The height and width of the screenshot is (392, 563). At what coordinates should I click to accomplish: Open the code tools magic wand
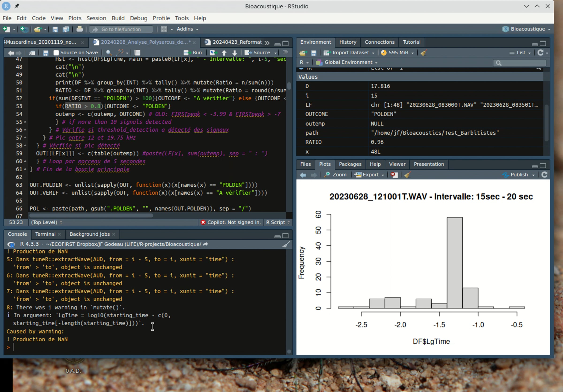point(120,53)
